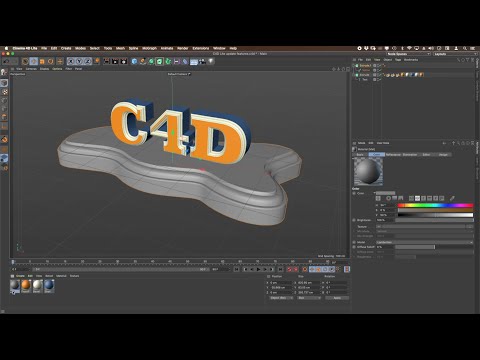This screenshot has height=360, width=480.
Task: Click the Apply button in coordinates
Action: click(337, 298)
